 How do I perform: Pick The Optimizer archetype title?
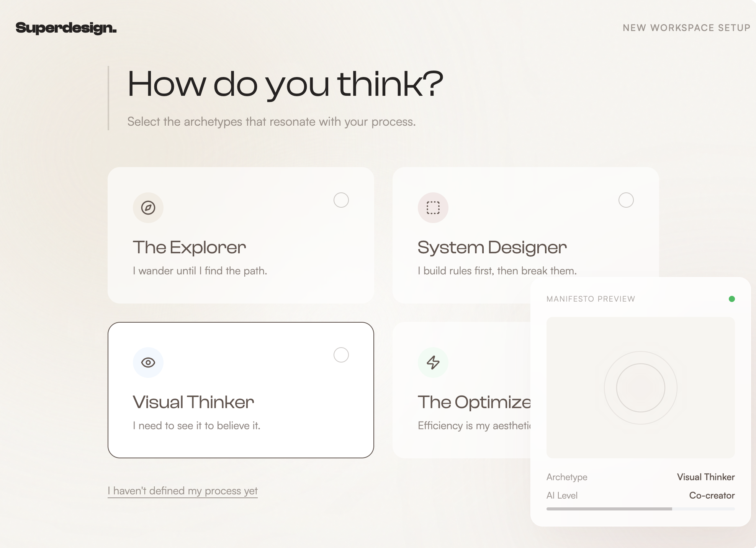tap(474, 402)
